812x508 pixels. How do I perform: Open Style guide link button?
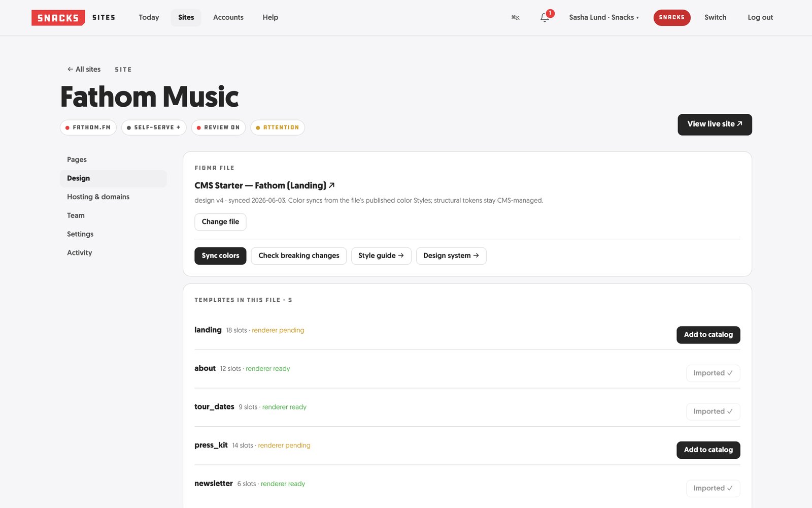381,256
